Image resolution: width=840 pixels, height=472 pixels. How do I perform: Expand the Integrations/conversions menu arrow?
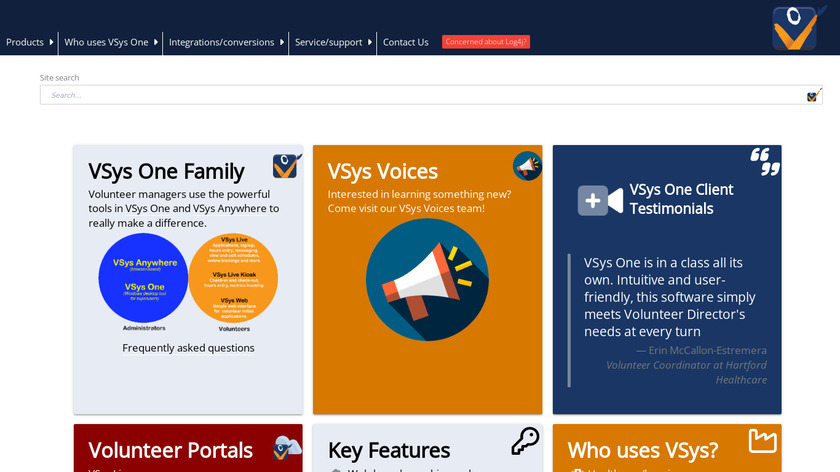click(x=282, y=42)
